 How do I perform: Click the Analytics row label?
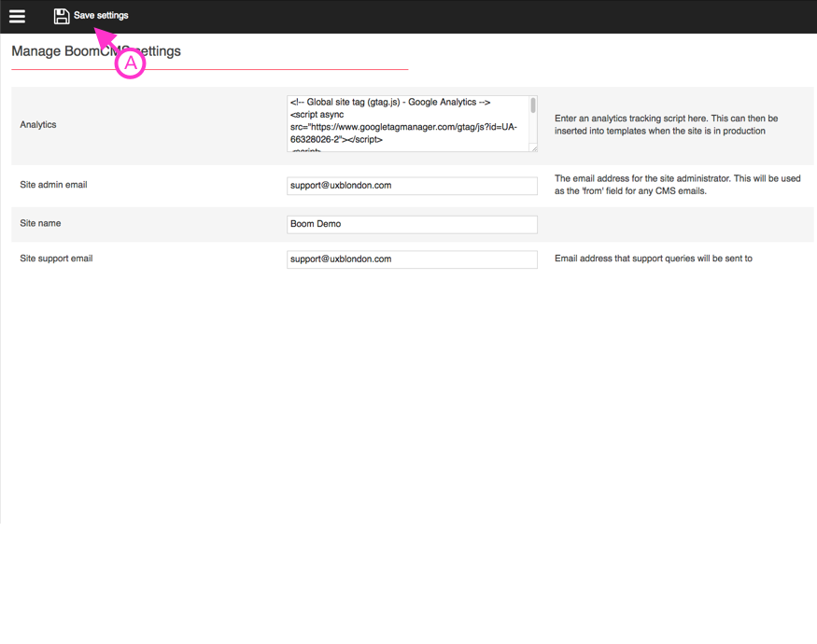(38, 124)
